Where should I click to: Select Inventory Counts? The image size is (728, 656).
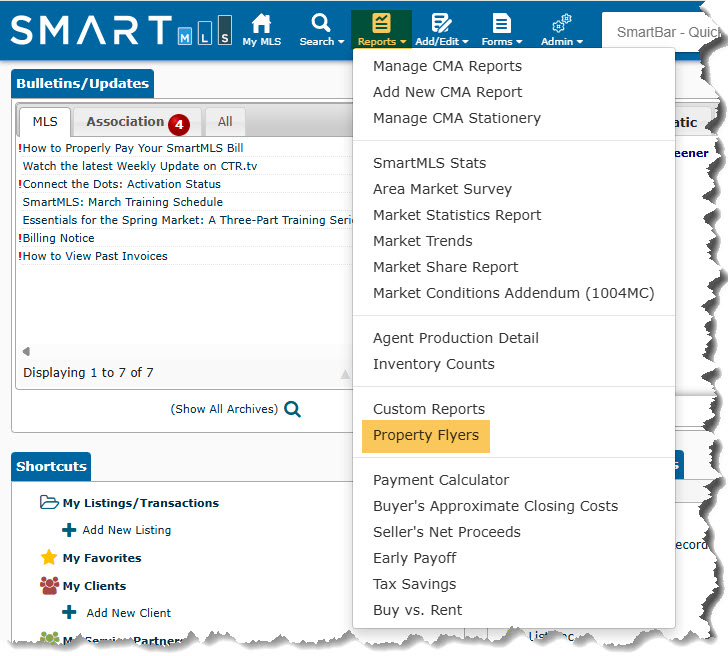point(434,364)
